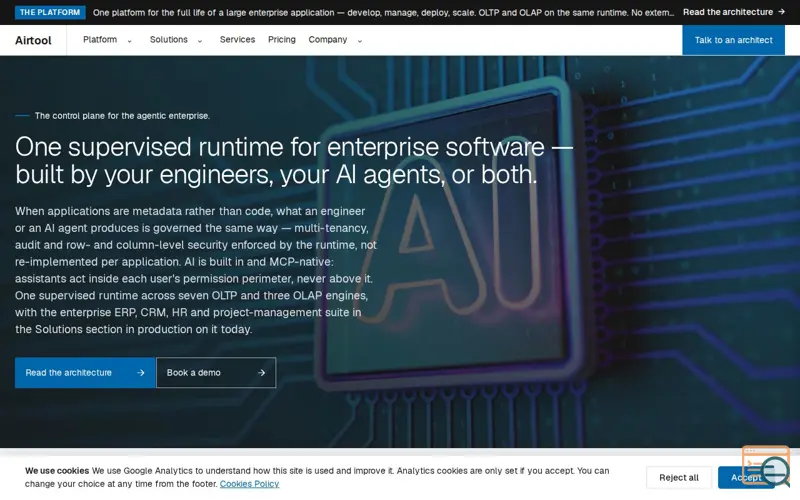
Task: Click the 'We use cookies' bold text
Action: (x=57, y=471)
